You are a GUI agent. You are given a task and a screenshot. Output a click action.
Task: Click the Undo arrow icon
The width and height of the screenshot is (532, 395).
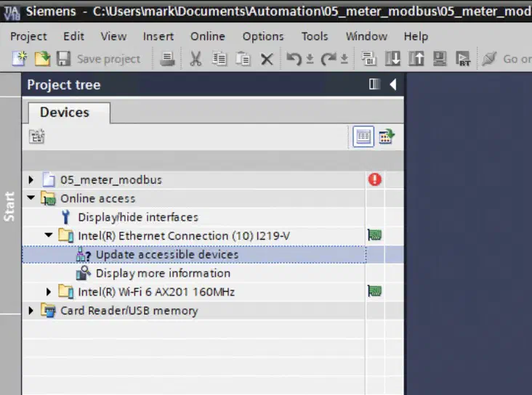point(294,59)
